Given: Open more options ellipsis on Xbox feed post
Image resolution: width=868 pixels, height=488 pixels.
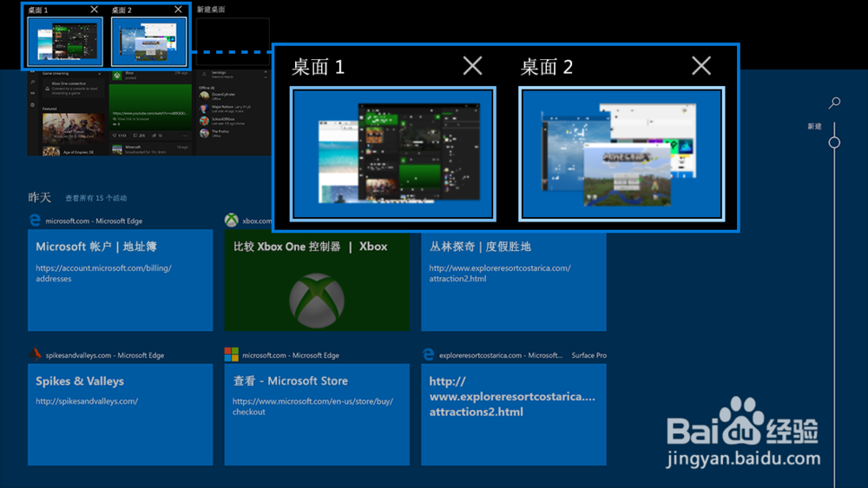Looking at the screenshot, I should pyautogui.click(x=185, y=135).
